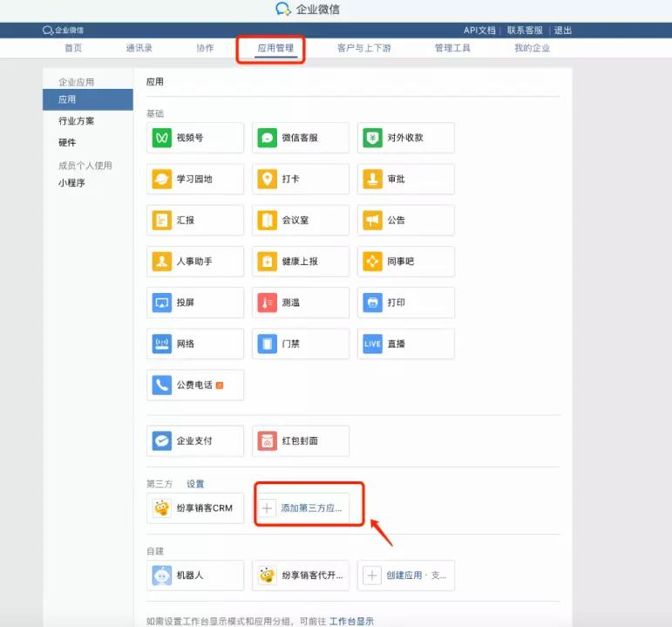Click the 视频号 label text
Image resolution: width=672 pixels, height=627 pixels.
190,138
